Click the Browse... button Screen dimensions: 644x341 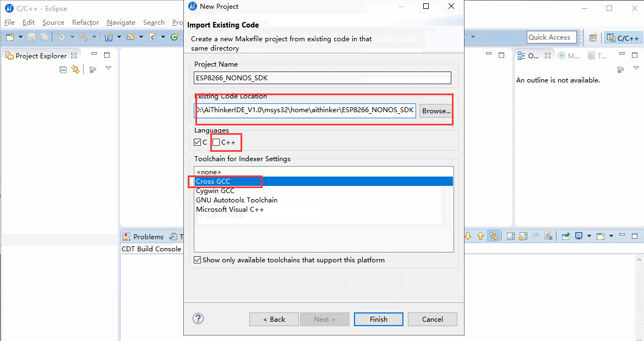(x=435, y=111)
